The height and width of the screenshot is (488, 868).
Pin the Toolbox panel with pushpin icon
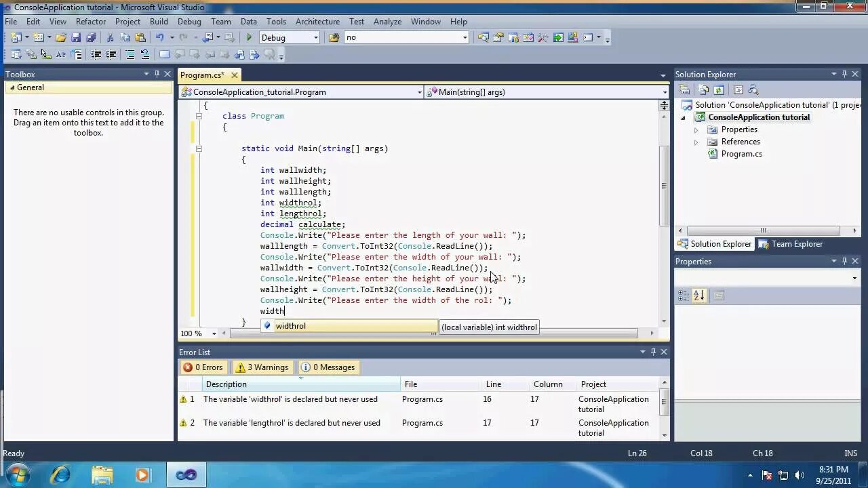coord(157,74)
